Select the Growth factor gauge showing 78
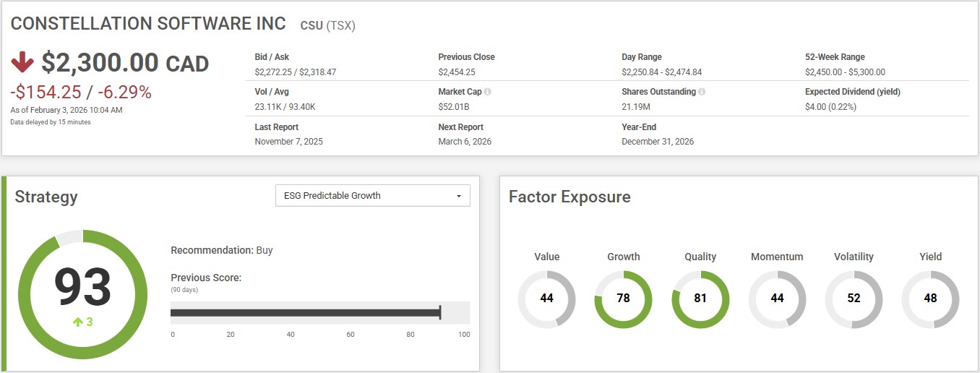Screen dimensions: 980x373 tap(623, 299)
